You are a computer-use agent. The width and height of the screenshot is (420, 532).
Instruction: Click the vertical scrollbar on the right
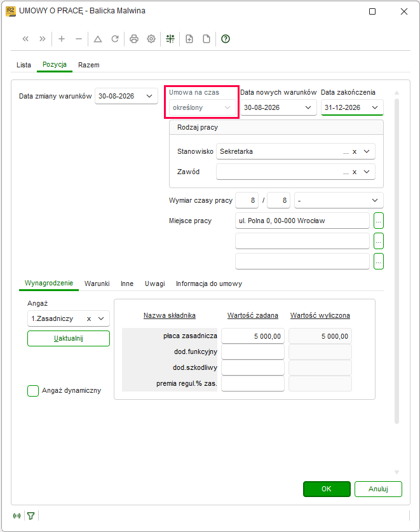pyautogui.click(x=396, y=261)
